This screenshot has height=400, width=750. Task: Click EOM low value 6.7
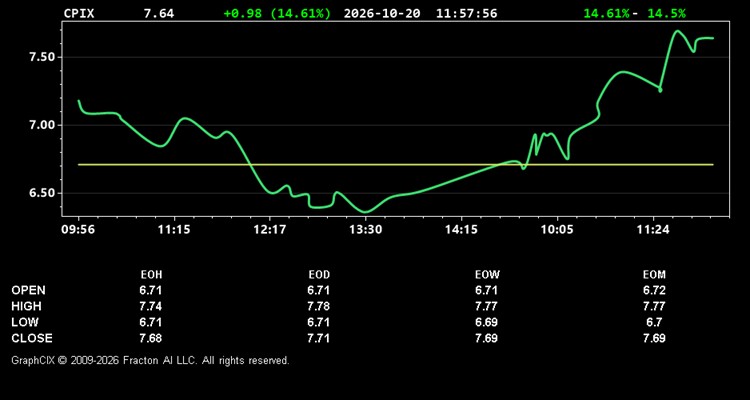(654, 322)
